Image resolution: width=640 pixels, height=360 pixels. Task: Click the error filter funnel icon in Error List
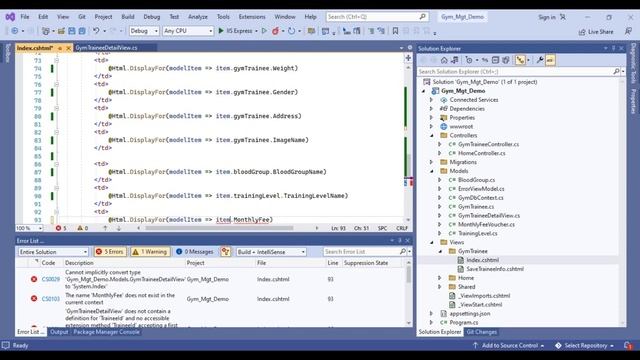(x=225, y=252)
